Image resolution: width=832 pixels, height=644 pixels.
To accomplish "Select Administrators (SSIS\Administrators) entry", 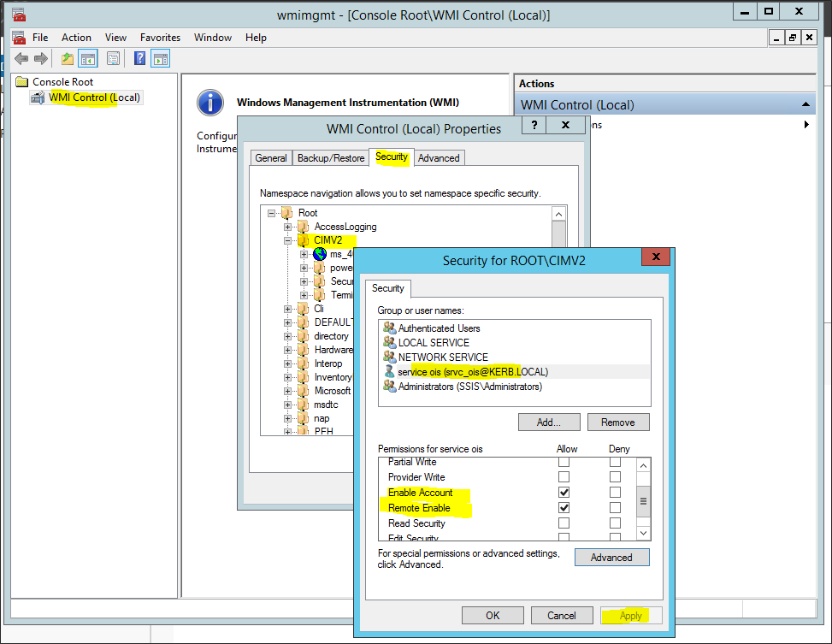I will click(514, 387).
